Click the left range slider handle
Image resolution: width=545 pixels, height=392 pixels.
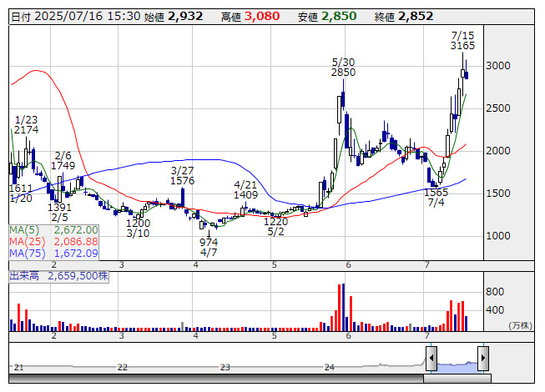431,359
